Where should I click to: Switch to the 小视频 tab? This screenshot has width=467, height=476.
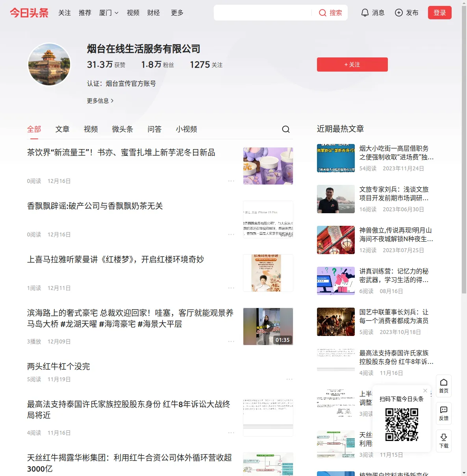[186, 129]
